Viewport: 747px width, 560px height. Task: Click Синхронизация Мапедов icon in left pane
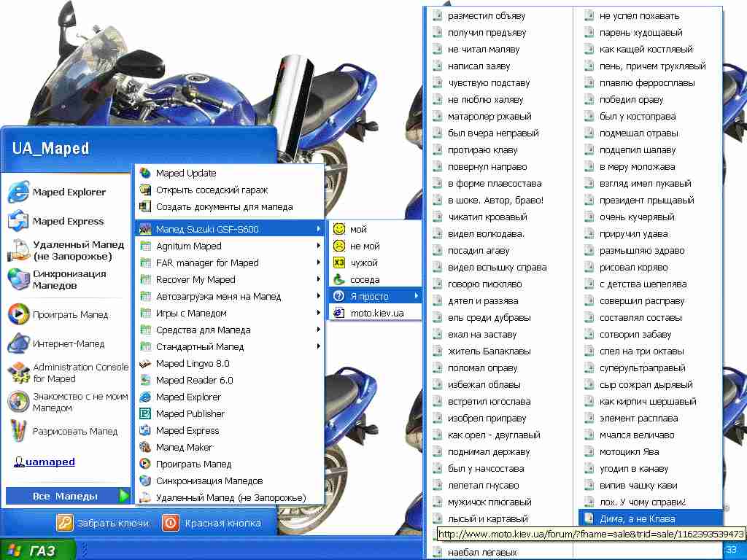point(18,279)
